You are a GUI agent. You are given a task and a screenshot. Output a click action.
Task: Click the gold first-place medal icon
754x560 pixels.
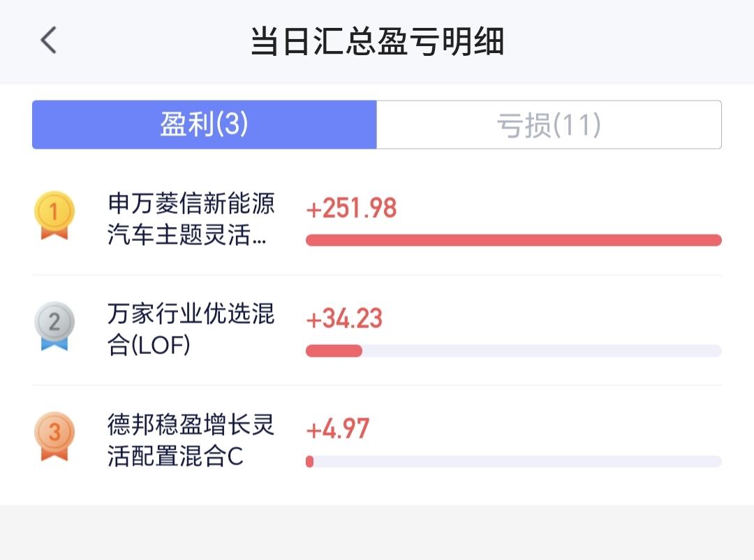click(x=54, y=215)
